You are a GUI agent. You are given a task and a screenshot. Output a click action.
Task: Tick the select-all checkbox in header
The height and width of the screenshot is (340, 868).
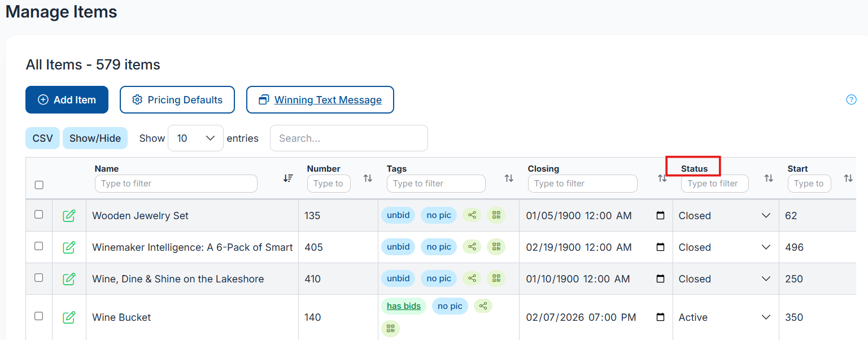(x=39, y=185)
